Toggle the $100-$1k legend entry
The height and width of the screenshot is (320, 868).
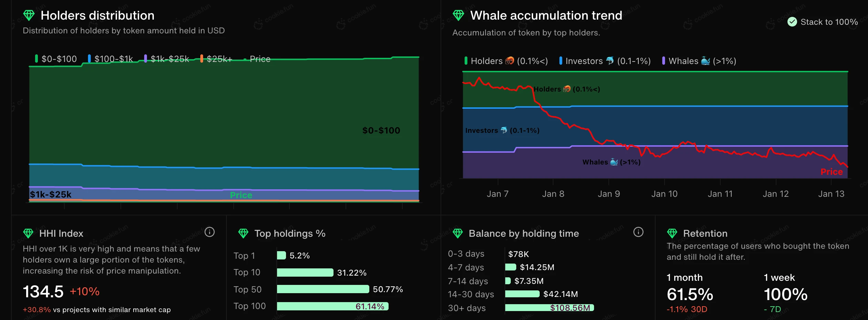pyautogui.click(x=110, y=58)
